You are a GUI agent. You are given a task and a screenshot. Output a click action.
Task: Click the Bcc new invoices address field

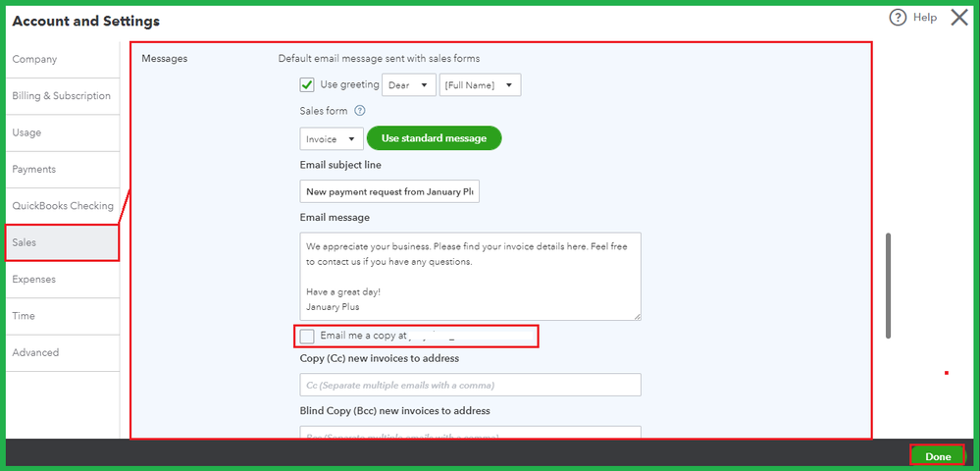[x=471, y=432]
